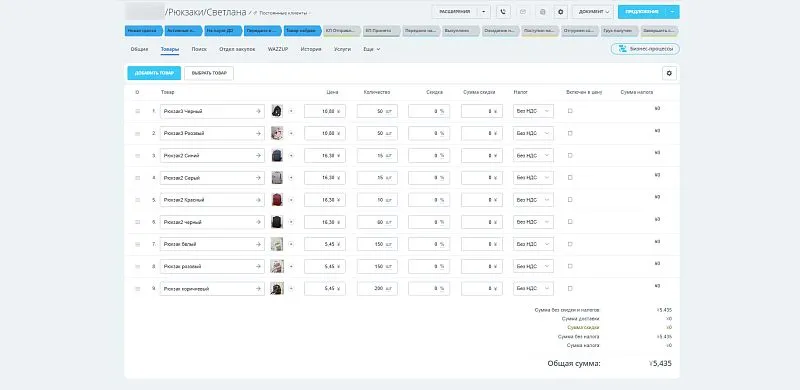Toggle 'Включен в цену' checkbox for Рюкзак2 черный
This screenshot has height=390, width=800.
(570, 222)
